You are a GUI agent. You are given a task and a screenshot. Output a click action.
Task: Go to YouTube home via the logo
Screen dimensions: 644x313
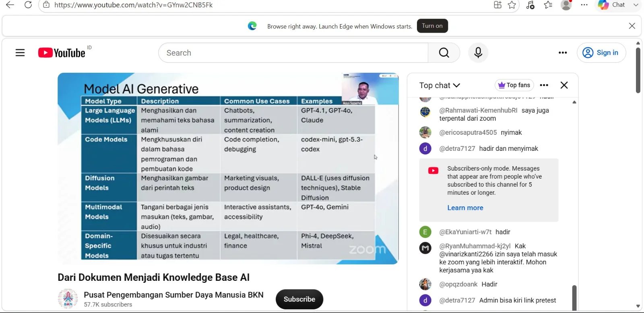pos(62,53)
